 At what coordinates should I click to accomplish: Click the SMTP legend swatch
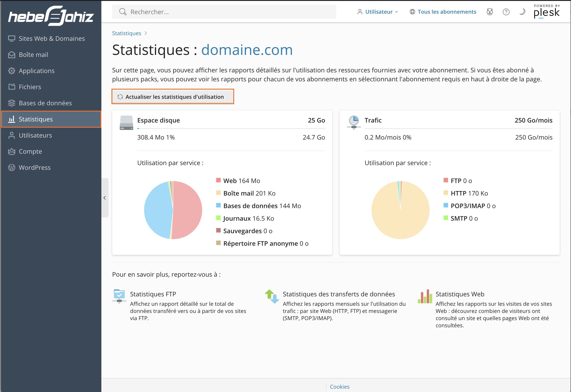coord(446,218)
